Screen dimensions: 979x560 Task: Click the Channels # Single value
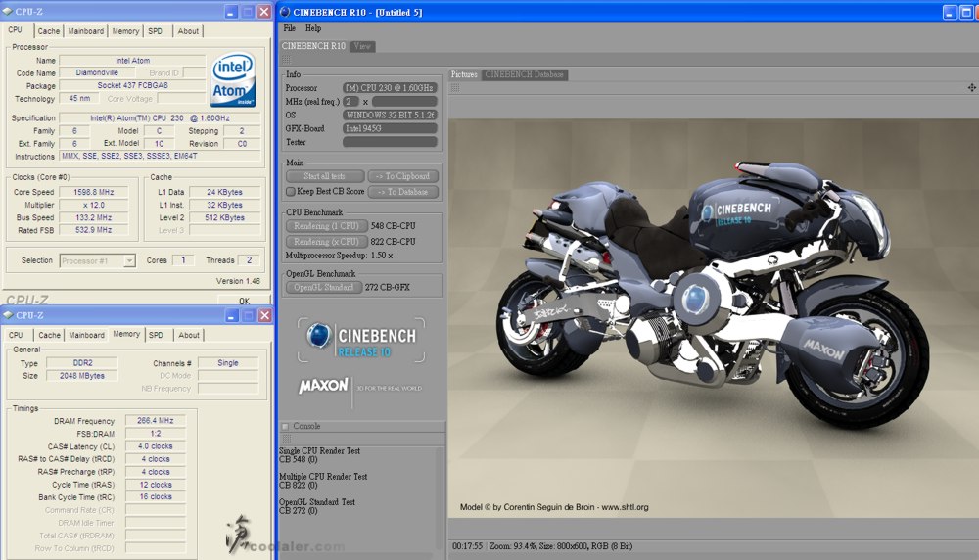[228, 362]
